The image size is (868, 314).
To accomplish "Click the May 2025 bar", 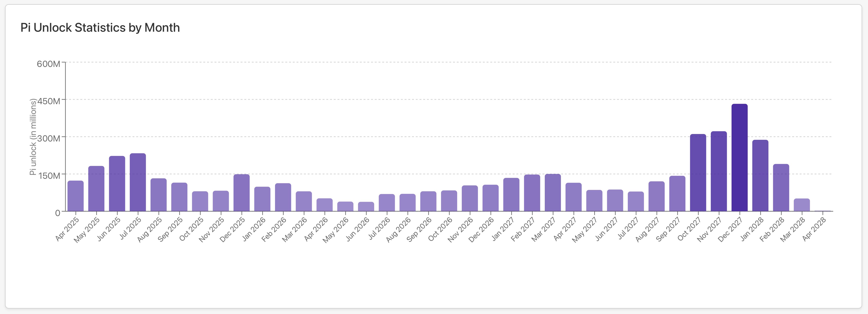I will (96, 189).
